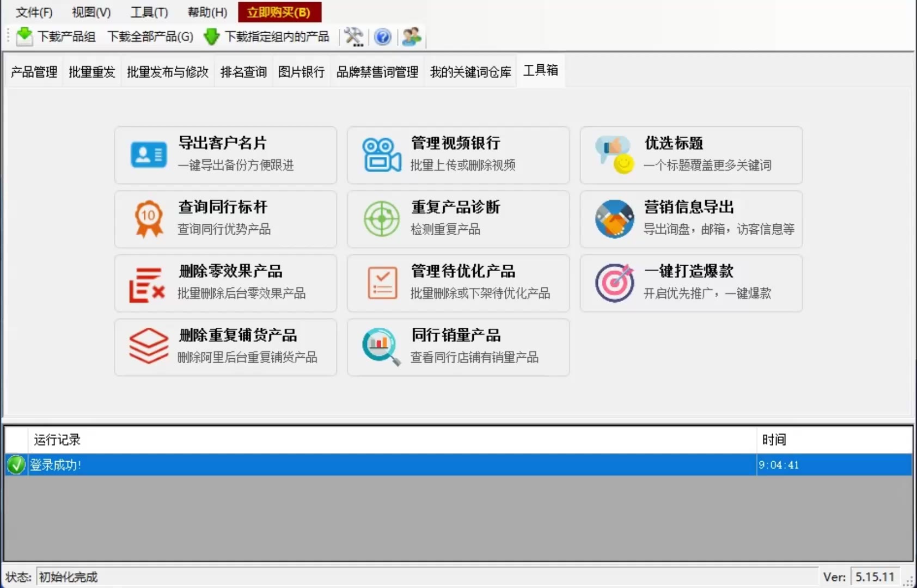The width and height of the screenshot is (917, 588).
Task: Click the 一键导出备份方便跟进 description text
Action: point(236,165)
